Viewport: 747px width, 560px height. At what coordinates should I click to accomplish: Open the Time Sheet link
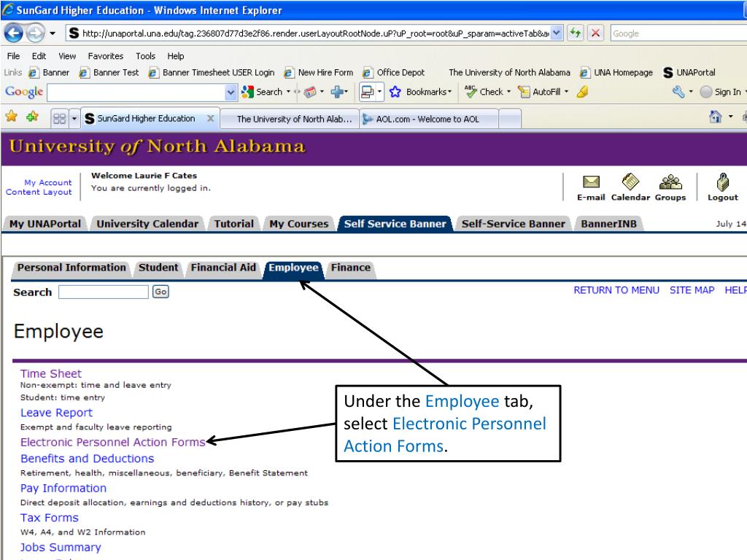pyautogui.click(x=50, y=374)
